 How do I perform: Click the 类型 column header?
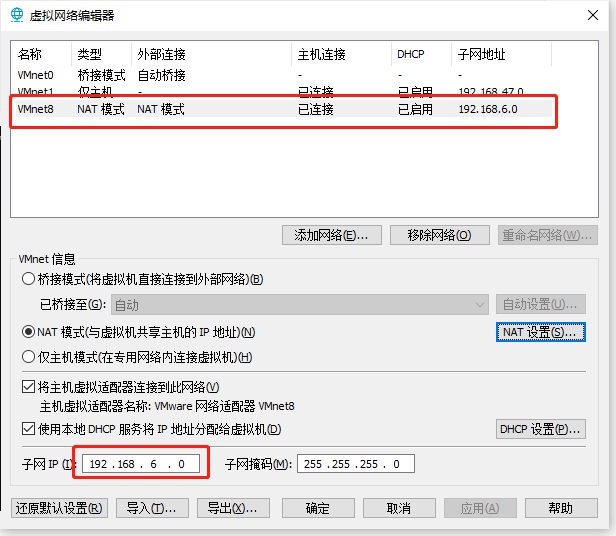(x=101, y=54)
